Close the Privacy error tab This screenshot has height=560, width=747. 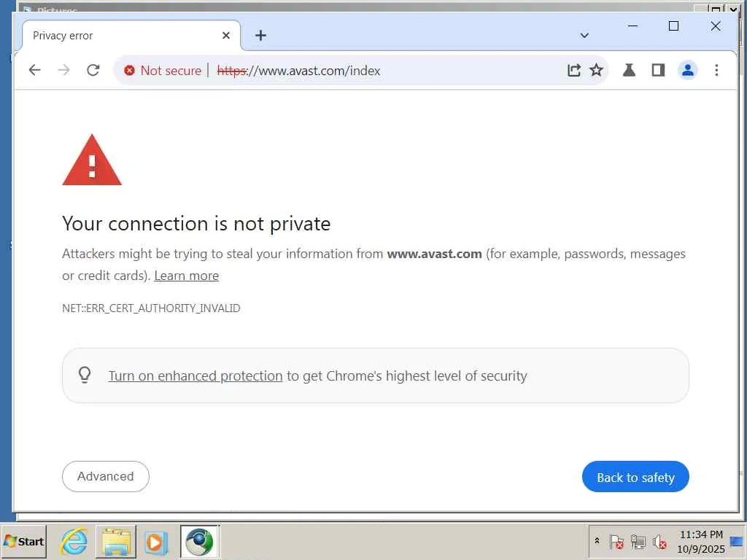(x=226, y=35)
